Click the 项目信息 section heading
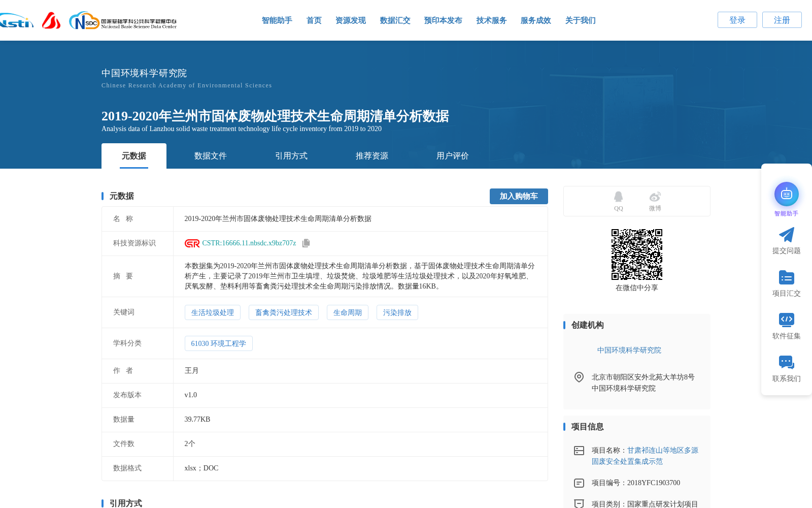 coord(588,427)
